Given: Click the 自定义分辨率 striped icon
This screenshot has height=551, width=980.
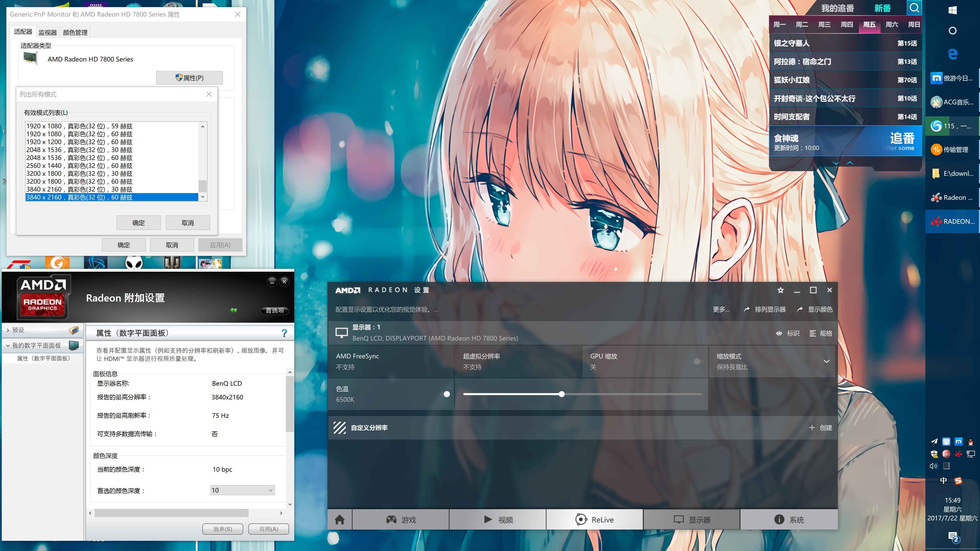Looking at the screenshot, I should point(339,428).
